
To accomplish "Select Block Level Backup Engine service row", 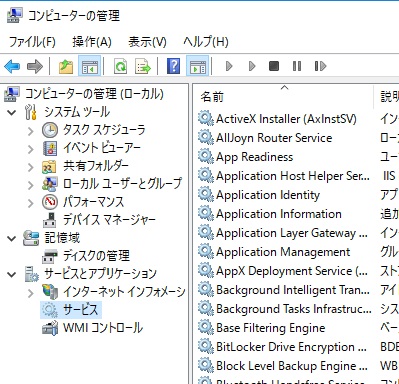I will coord(292,366).
